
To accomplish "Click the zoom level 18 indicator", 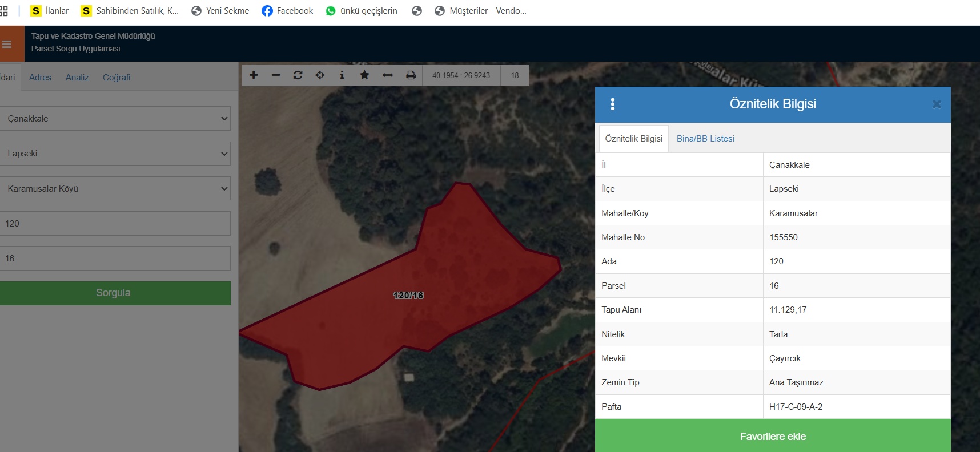I will [x=515, y=75].
